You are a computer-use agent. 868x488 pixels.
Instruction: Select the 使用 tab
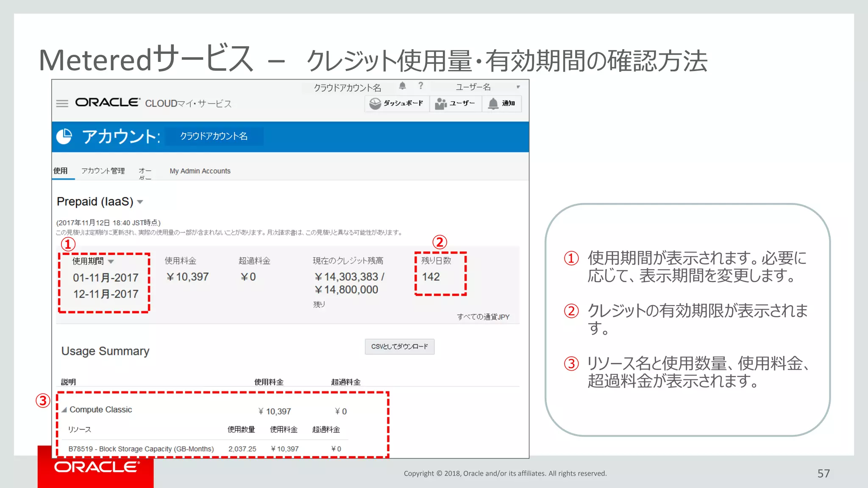[x=61, y=171]
